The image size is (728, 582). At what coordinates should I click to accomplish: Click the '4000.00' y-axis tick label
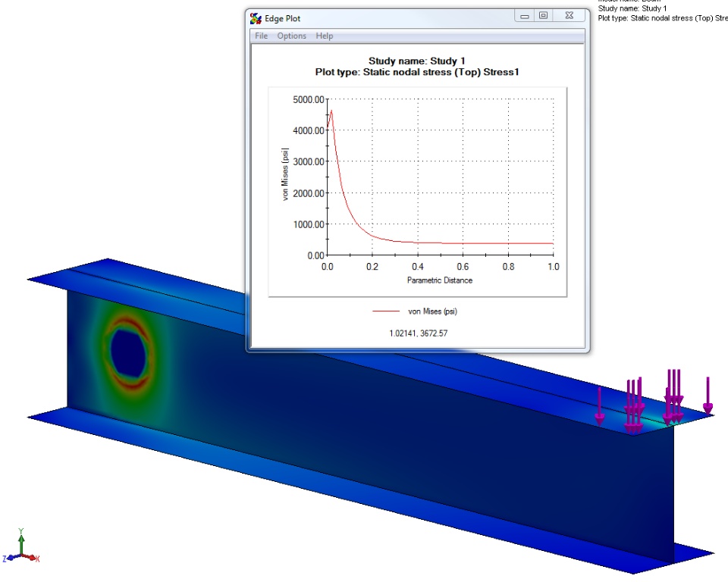coord(309,130)
